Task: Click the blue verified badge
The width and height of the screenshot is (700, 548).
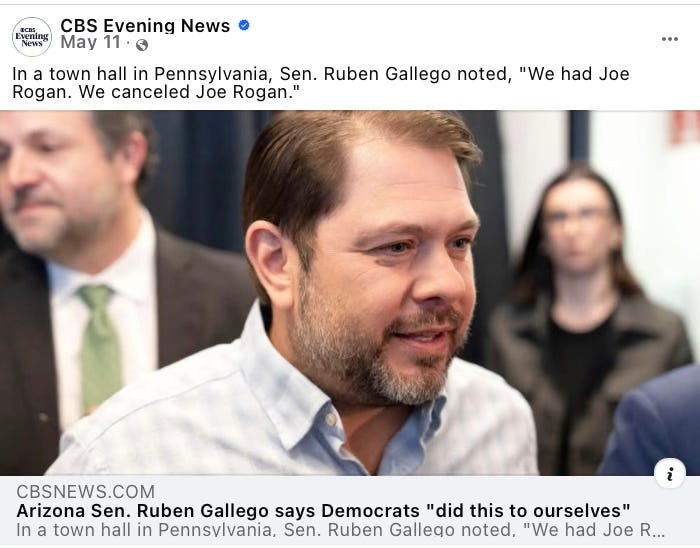Action: pyautogui.click(x=244, y=25)
